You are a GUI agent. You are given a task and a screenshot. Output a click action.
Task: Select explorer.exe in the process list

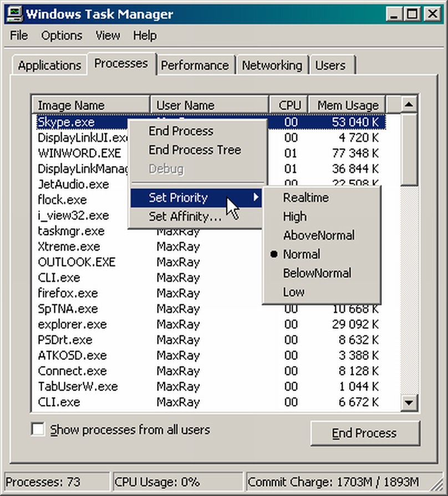72,324
